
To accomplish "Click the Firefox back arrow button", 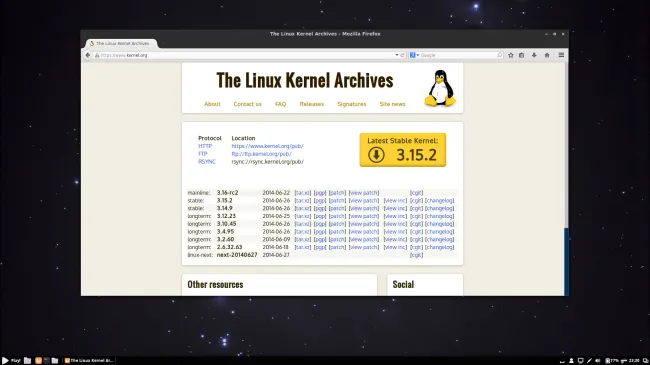I will tap(87, 55).
